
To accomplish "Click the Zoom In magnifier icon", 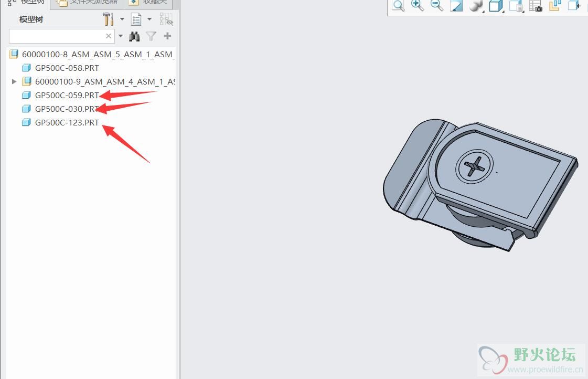I will [x=418, y=5].
